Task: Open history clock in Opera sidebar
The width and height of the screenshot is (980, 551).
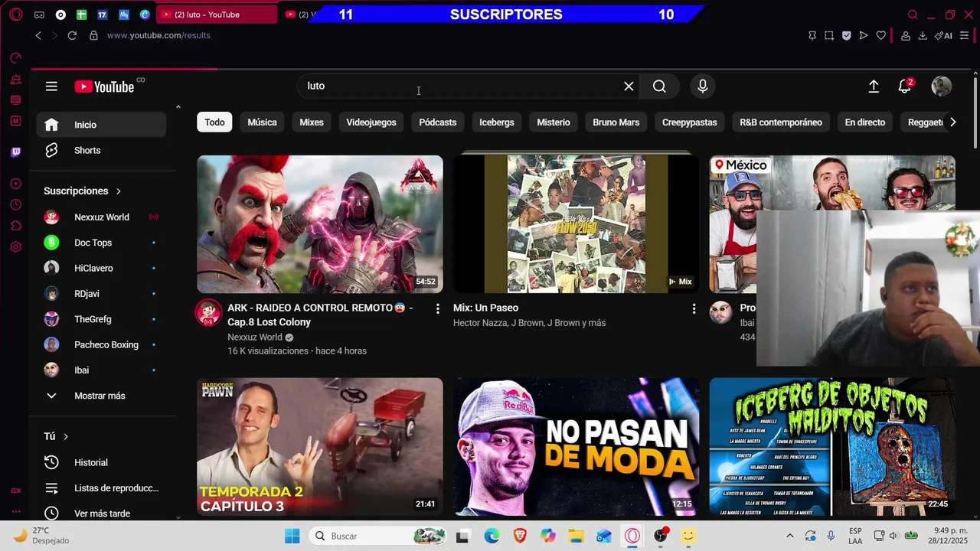Action: (16, 205)
